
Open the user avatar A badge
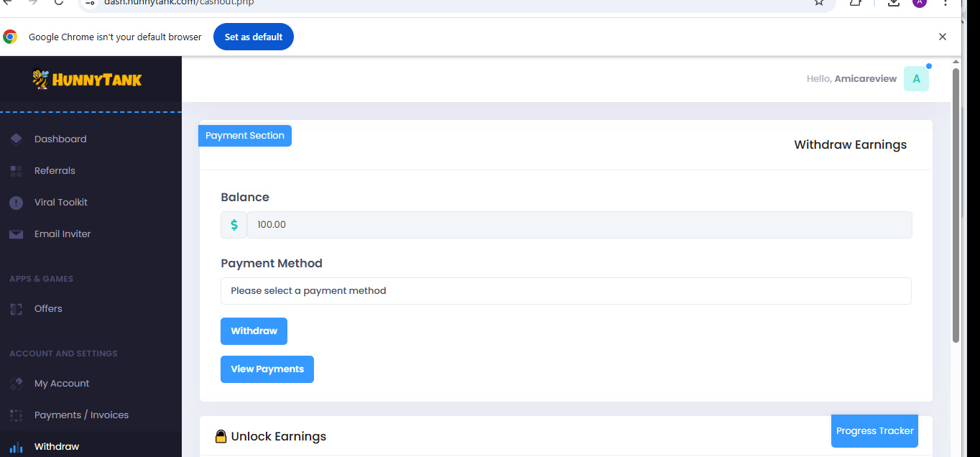pos(916,79)
